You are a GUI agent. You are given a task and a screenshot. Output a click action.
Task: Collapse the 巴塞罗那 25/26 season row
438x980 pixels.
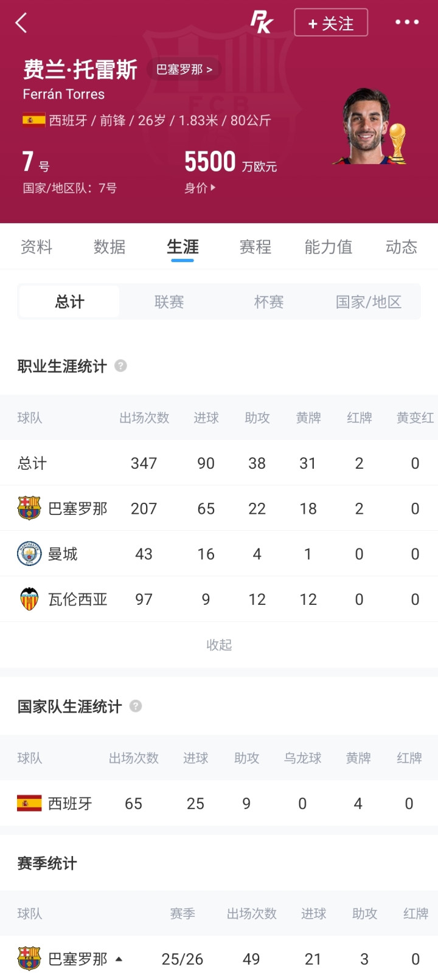point(119,959)
